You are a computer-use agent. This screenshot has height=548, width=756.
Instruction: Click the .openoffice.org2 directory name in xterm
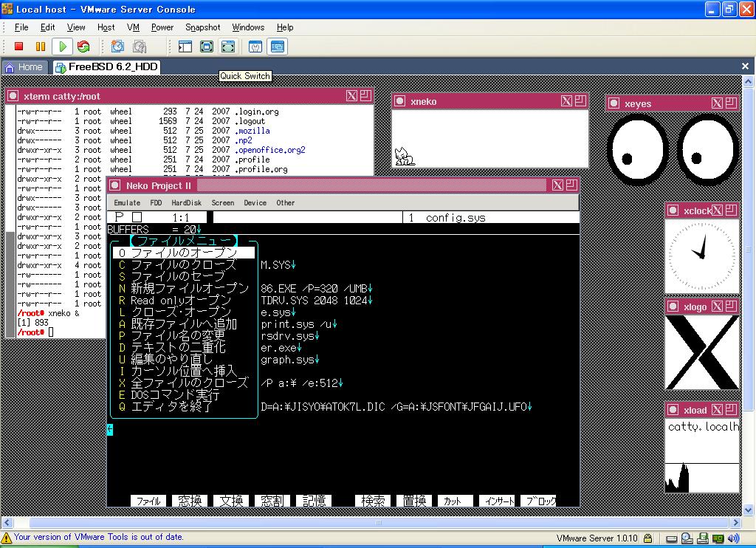(270, 150)
